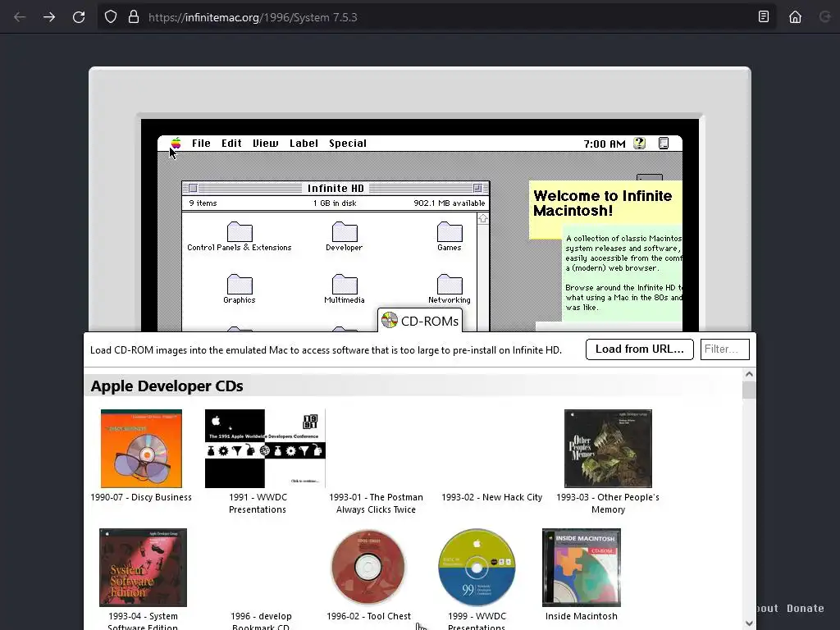Viewport: 840px width, 630px height.
Task: Click the browser forward button
Action: (49, 17)
